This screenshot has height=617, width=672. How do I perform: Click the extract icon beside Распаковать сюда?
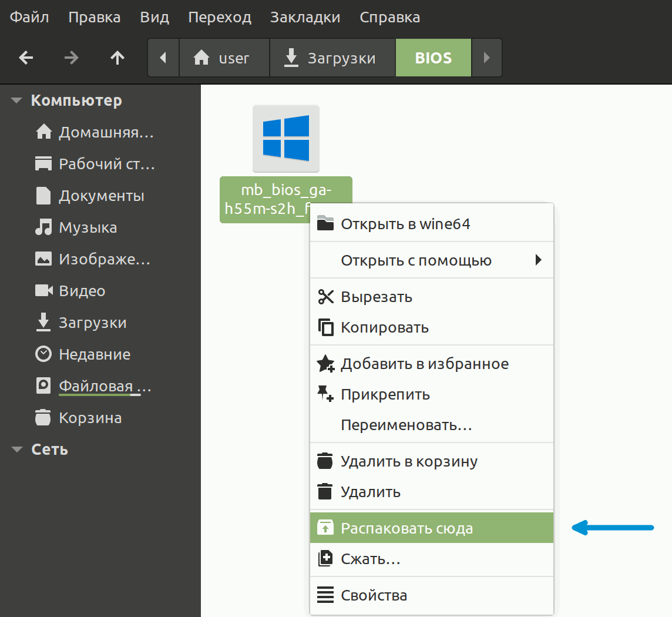point(325,527)
